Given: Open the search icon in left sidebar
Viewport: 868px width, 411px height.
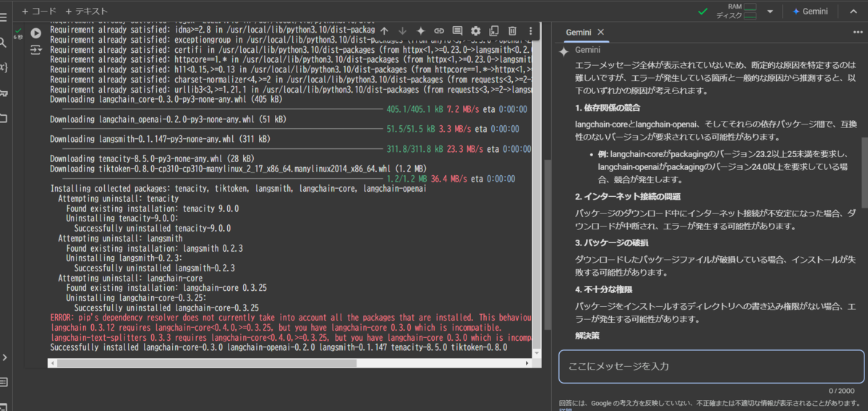Looking at the screenshot, I should (4, 43).
